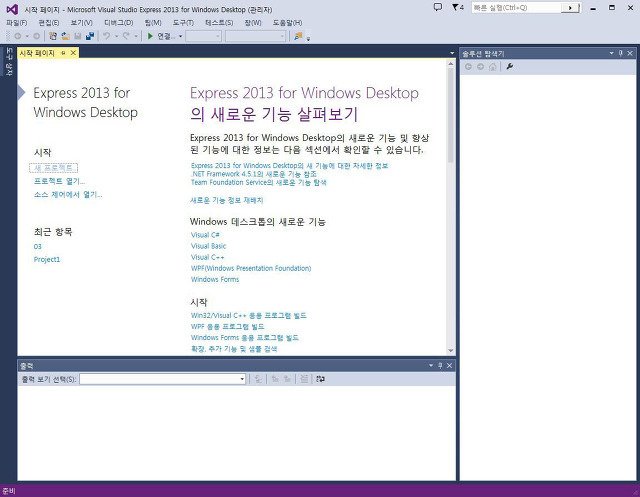Screen dimensions: 640x497
Task: Open the 도구(T) menu
Action: pos(183,22)
